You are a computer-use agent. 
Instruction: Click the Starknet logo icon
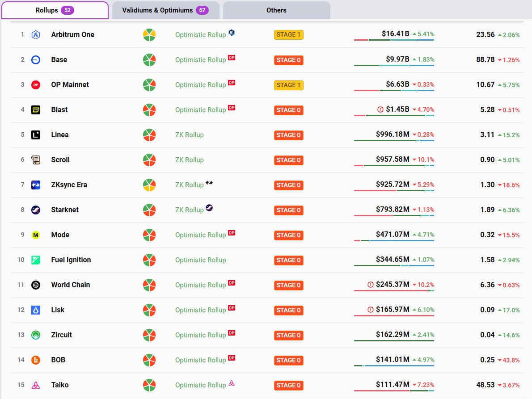tap(36, 210)
